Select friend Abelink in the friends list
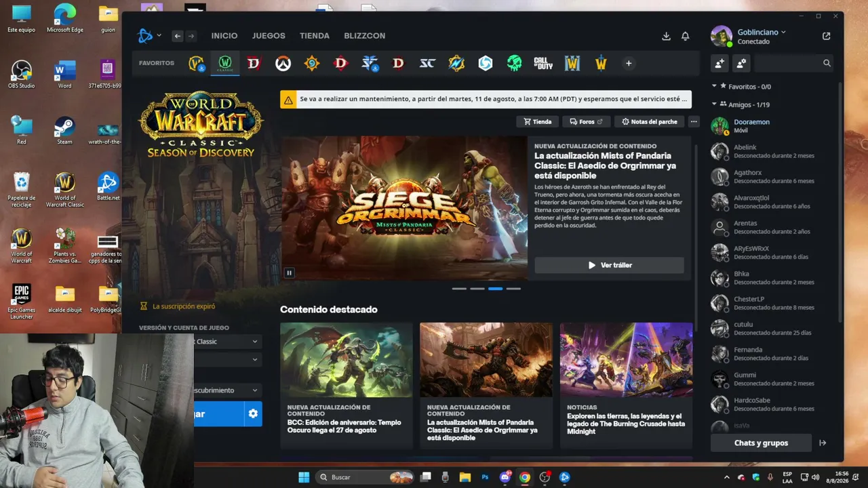 (772, 151)
